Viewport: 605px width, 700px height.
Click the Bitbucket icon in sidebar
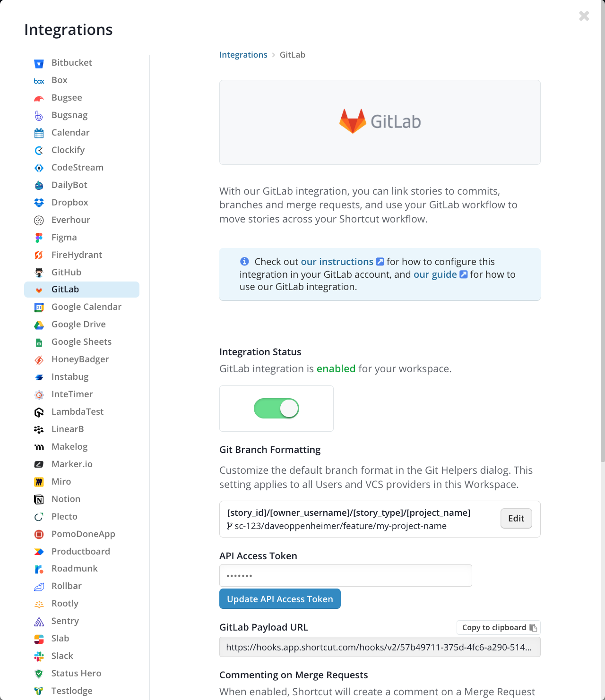click(x=39, y=63)
